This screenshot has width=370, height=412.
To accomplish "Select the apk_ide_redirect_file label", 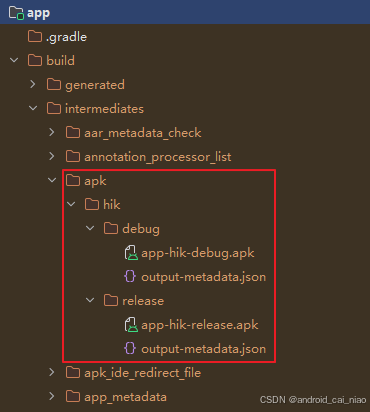I will pyautogui.click(x=143, y=373).
